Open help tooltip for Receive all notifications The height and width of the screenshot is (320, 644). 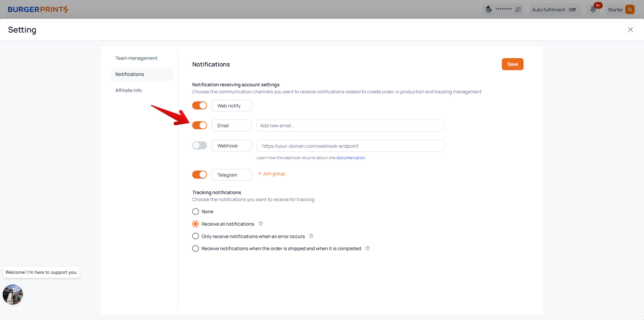(261, 224)
